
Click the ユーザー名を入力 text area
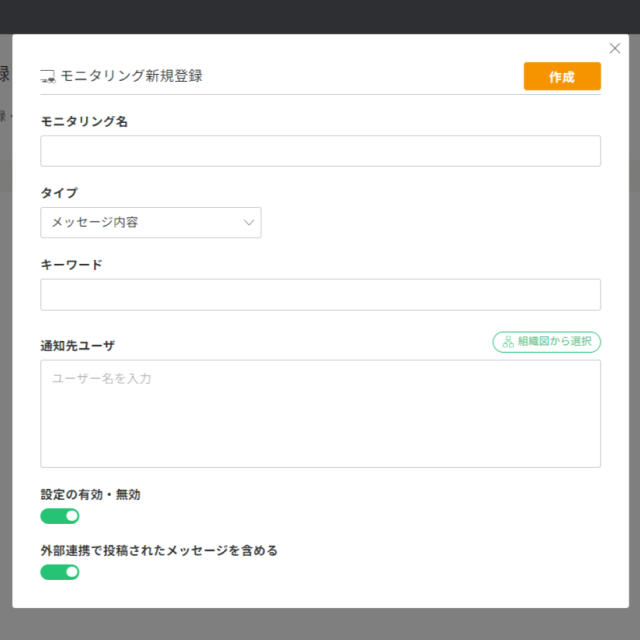(320, 414)
